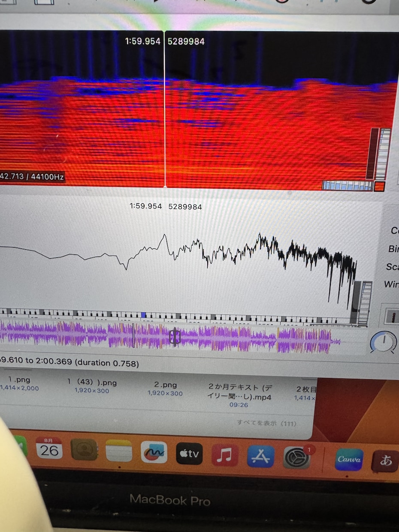Click the selection marker in the purple overview waveform
Viewport: 399px width, 532px height.
(x=174, y=337)
